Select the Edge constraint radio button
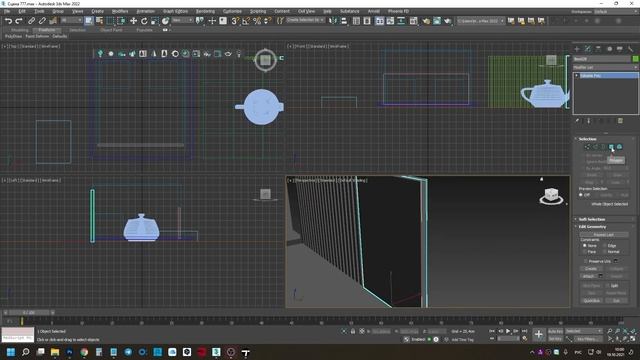 [604, 246]
